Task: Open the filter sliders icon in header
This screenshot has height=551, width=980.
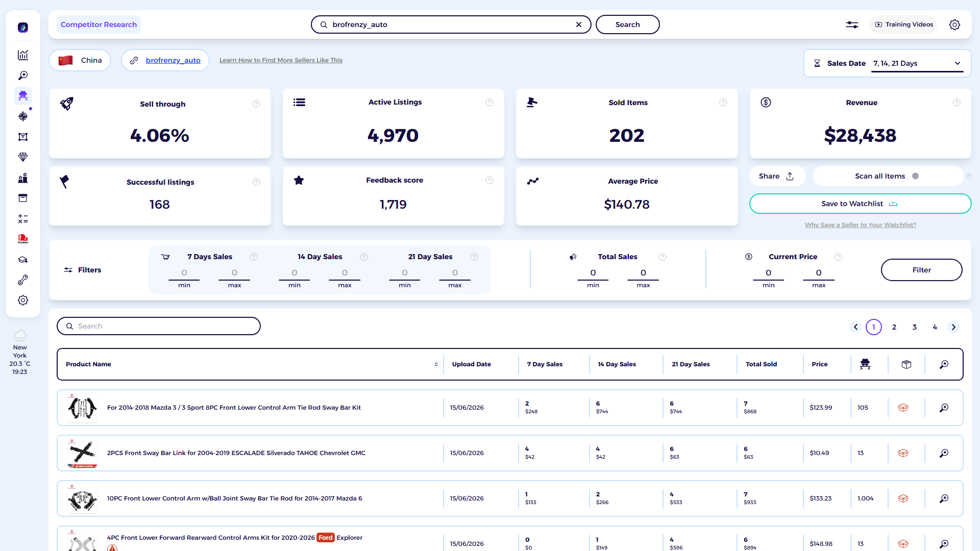Action: [x=852, y=24]
